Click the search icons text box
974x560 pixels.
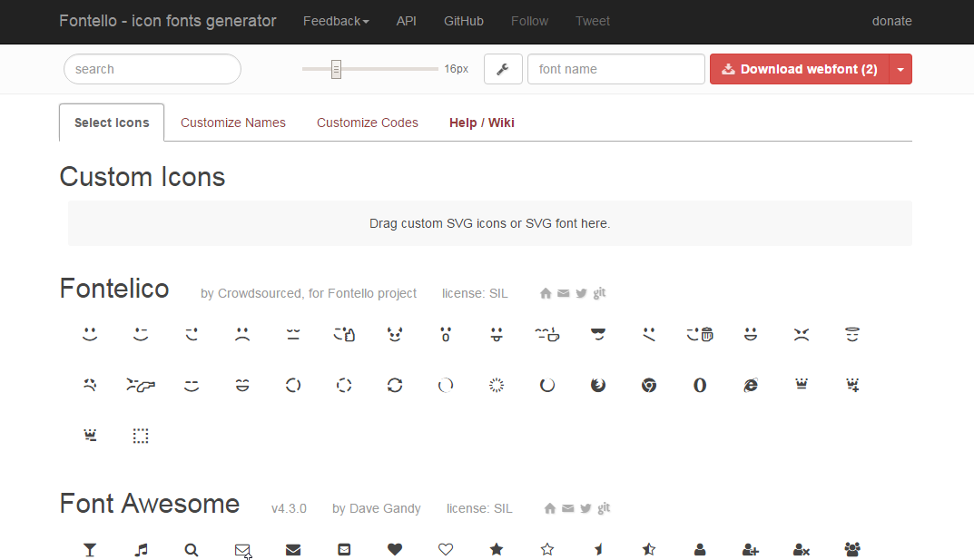coord(152,69)
